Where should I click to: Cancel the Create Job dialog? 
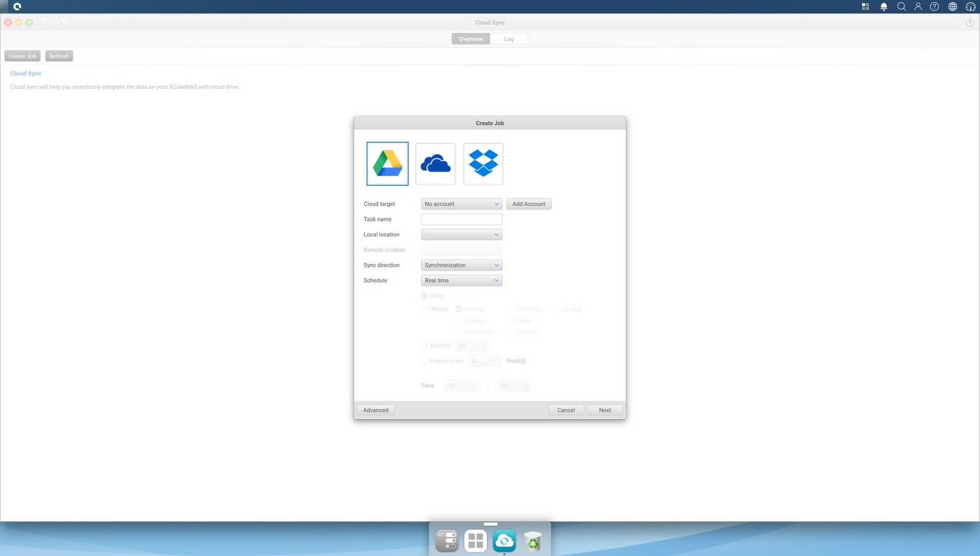click(x=566, y=410)
